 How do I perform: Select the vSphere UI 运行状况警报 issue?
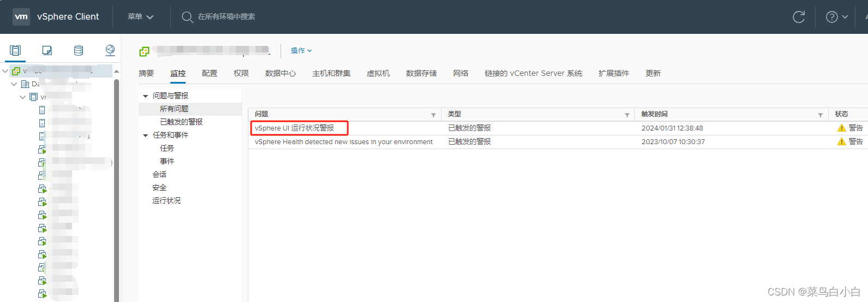coord(294,128)
